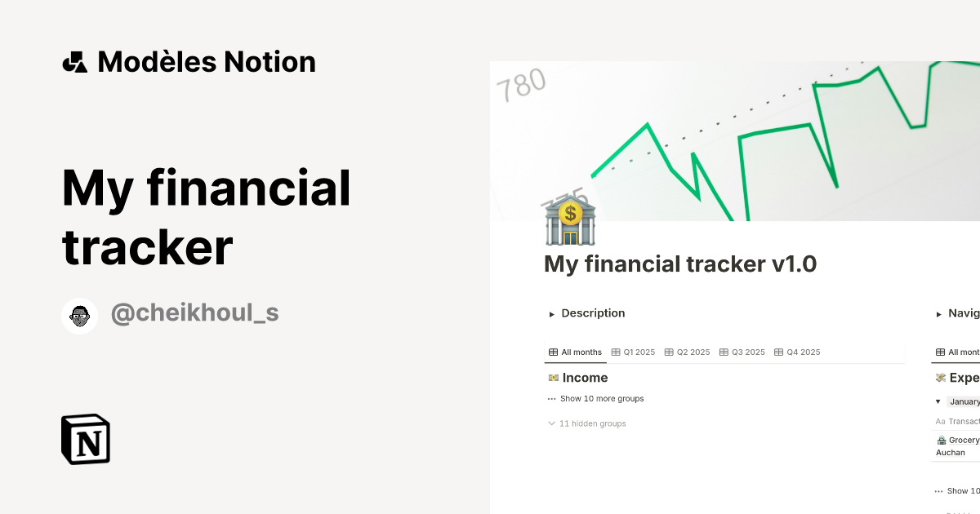Collapse the January group
The image size is (980, 514).
click(938, 401)
